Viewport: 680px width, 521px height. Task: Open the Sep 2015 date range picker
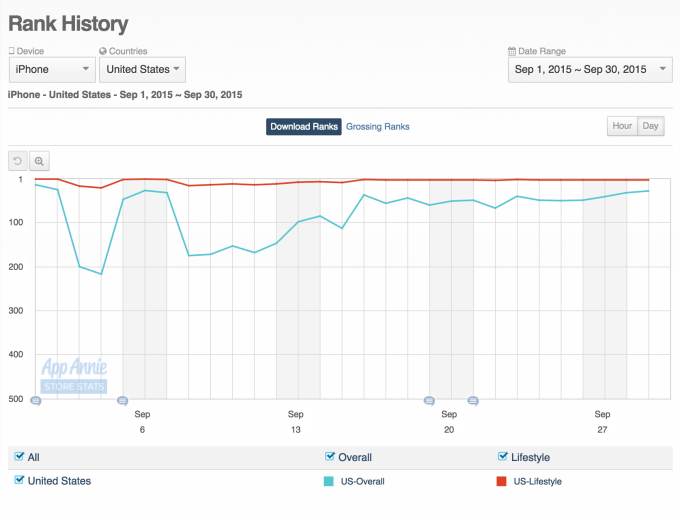point(590,69)
